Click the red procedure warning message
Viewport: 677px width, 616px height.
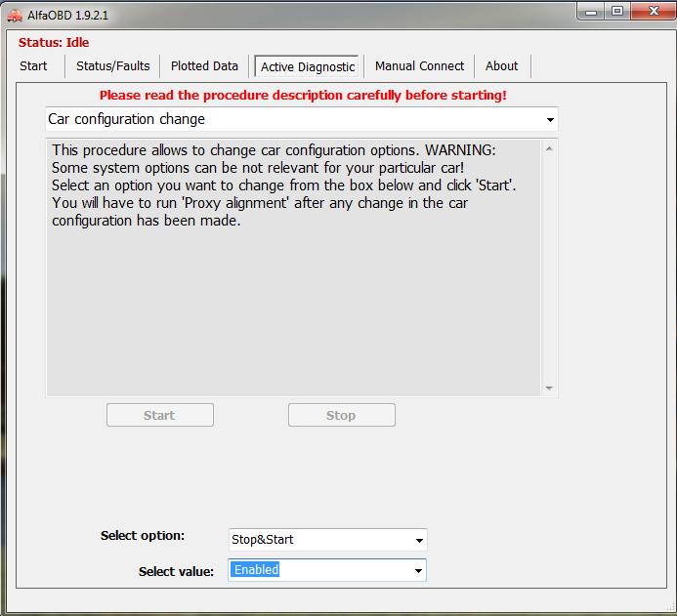click(x=303, y=95)
